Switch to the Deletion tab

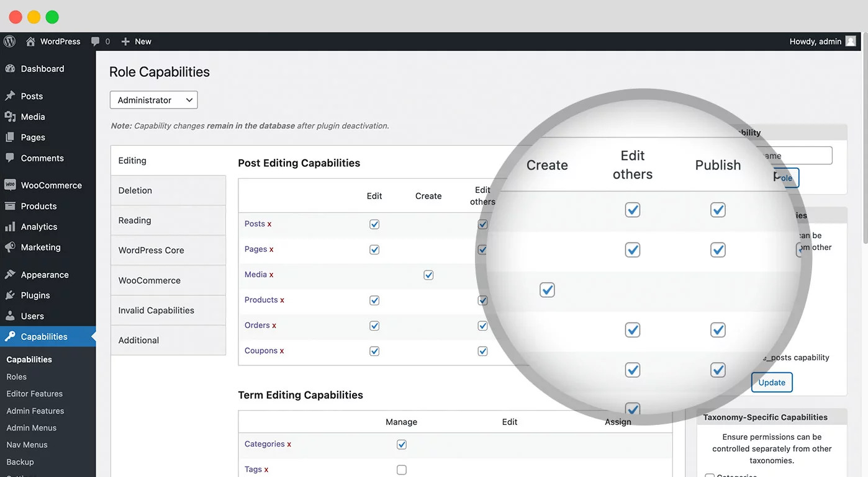coord(135,190)
